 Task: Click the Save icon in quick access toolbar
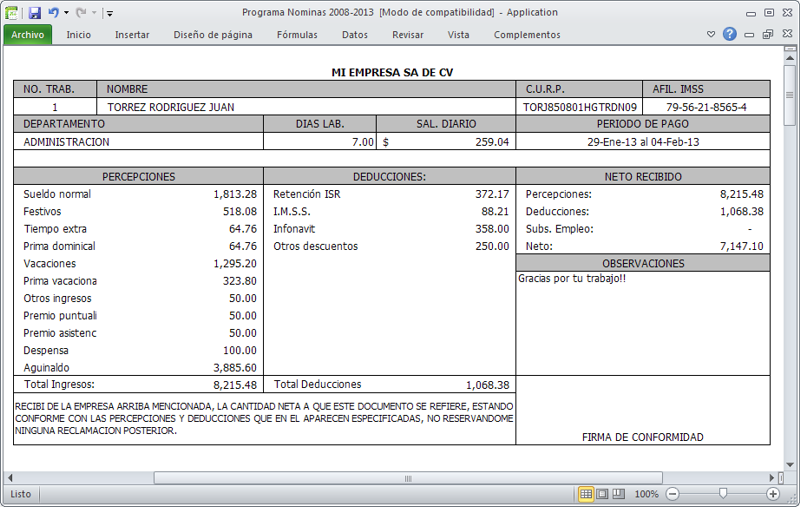pyautogui.click(x=34, y=13)
